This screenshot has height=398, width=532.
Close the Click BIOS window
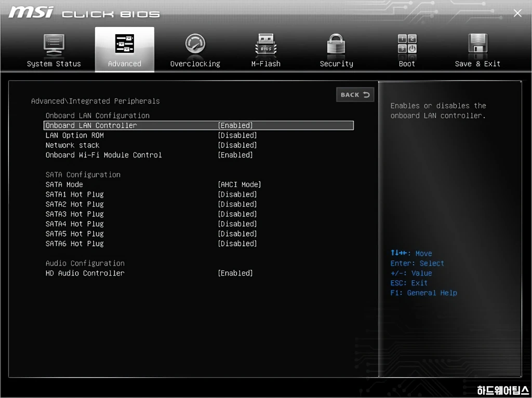(x=517, y=13)
